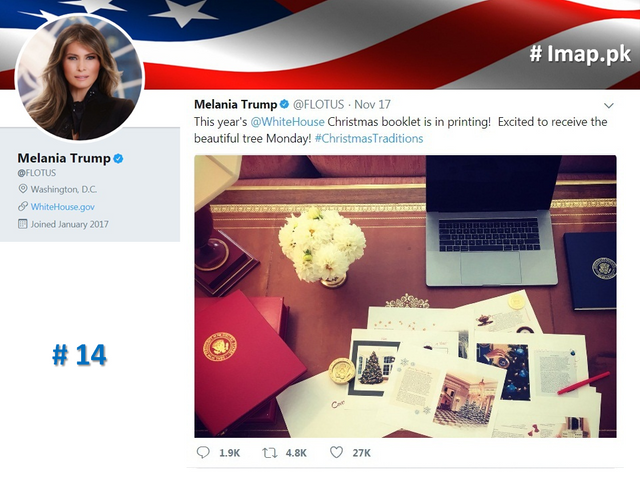Click Melania Trump name in profile sidebar
This screenshot has width=640, height=480.
pos(64,158)
